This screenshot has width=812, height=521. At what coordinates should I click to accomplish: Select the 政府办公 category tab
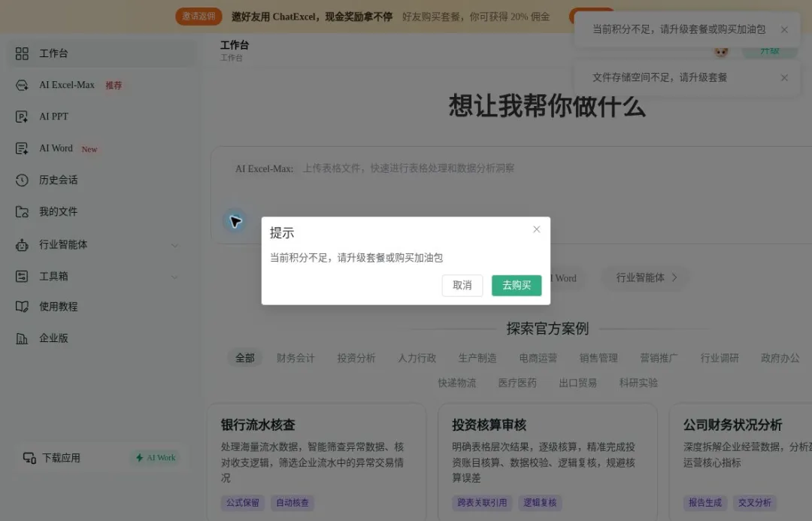point(780,358)
